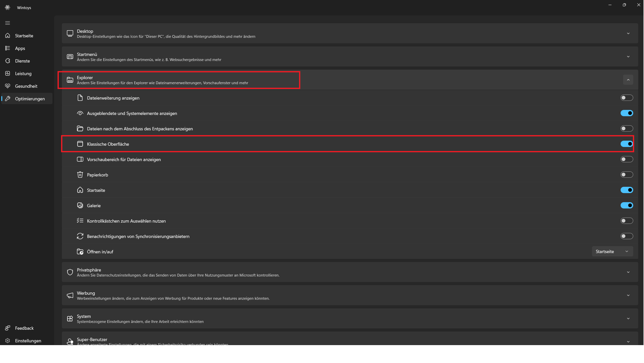
Task: Collapse the Explorer section chevron
Action: coord(628,80)
